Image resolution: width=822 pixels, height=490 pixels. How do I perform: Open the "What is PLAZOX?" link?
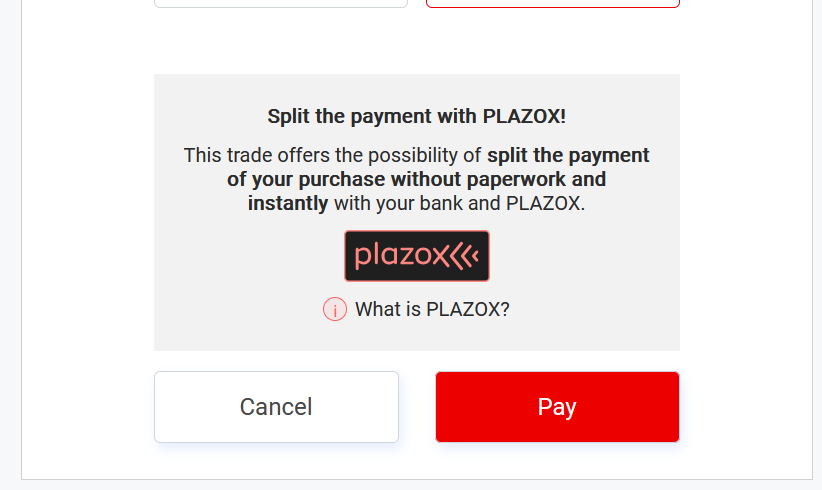click(x=432, y=309)
